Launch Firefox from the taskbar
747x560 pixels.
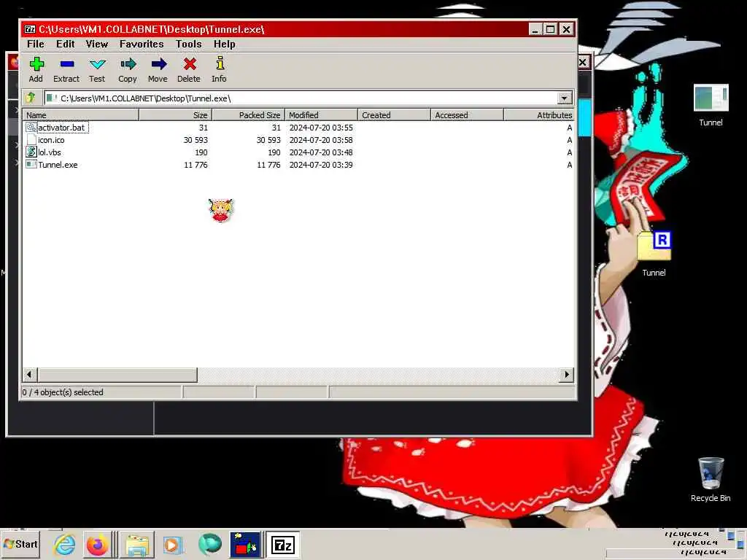coord(97,544)
